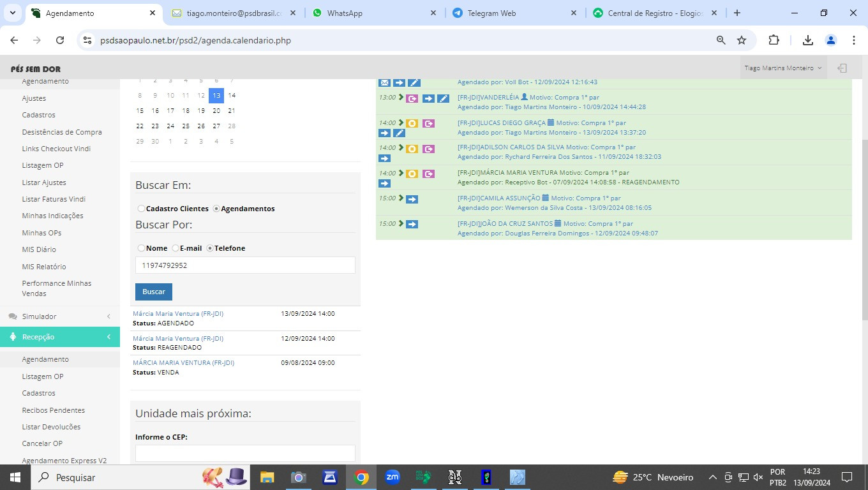Viewport: 868px width, 490px height.
Task: Open Márcia Maria Ventura AGENDADO result
Action: (x=178, y=314)
